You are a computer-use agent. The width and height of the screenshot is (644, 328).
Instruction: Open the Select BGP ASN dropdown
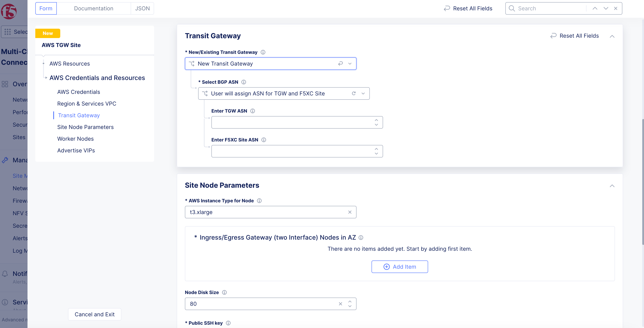coord(363,93)
